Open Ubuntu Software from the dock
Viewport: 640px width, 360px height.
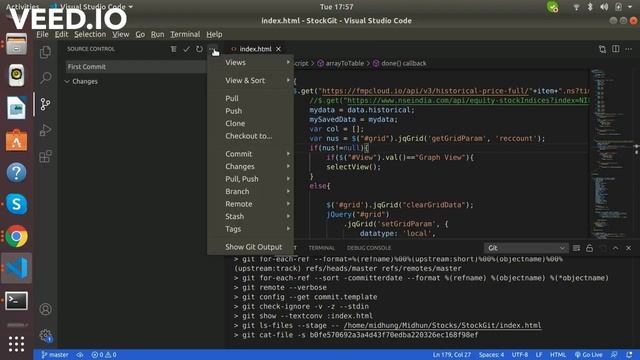pos(16,140)
